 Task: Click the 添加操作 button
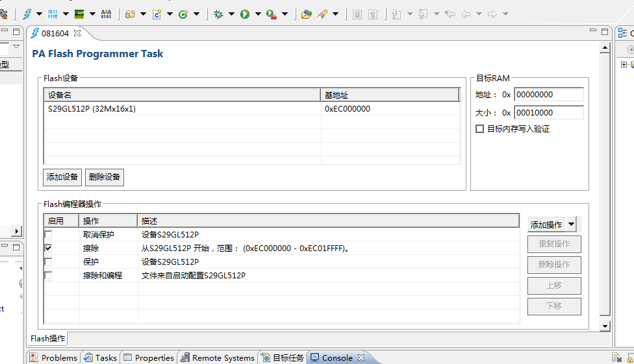tap(546, 224)
